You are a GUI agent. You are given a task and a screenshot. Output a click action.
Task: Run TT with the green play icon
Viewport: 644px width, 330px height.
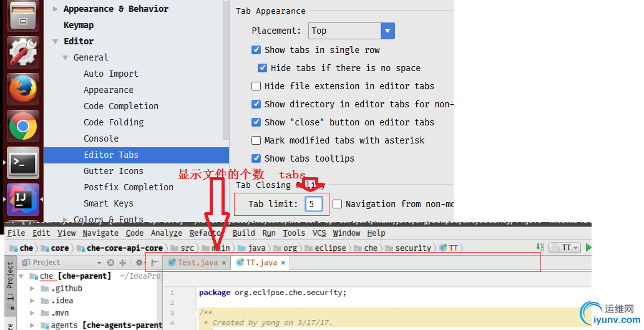click(588, 248)
